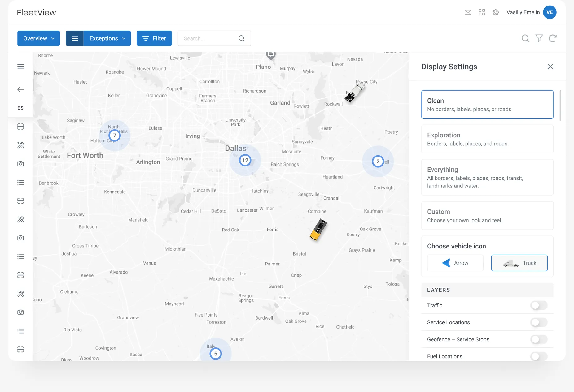Viewport: 574px width, 392px height.
Task: Click the white truck near Royse City
Action: coord(355,93)
